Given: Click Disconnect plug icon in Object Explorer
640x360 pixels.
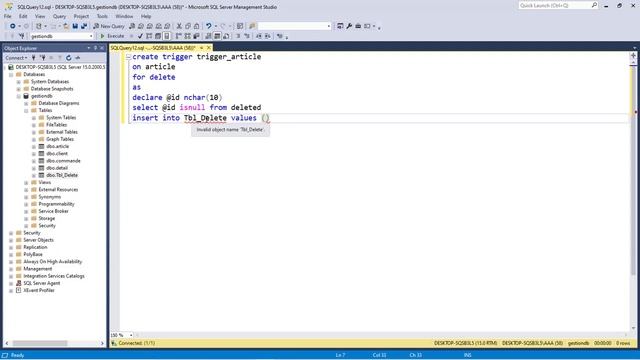Looking at the screenshot, I should coord(43,58).
